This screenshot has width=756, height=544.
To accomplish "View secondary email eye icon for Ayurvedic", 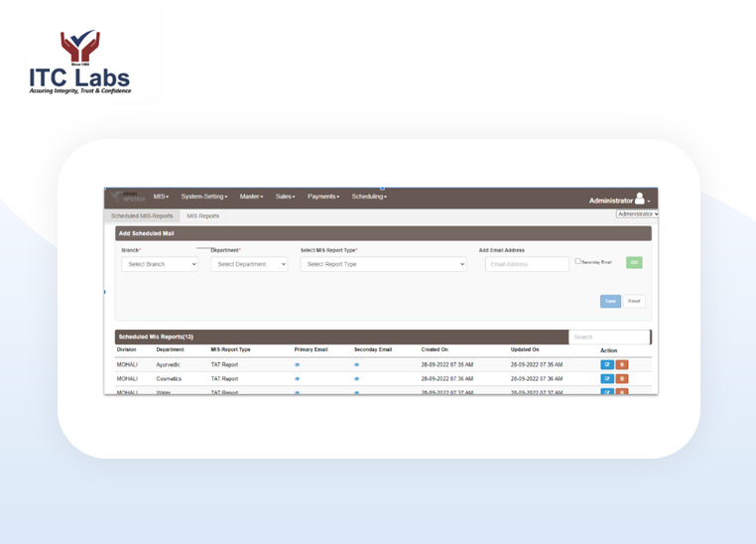I will pos(356,365).
